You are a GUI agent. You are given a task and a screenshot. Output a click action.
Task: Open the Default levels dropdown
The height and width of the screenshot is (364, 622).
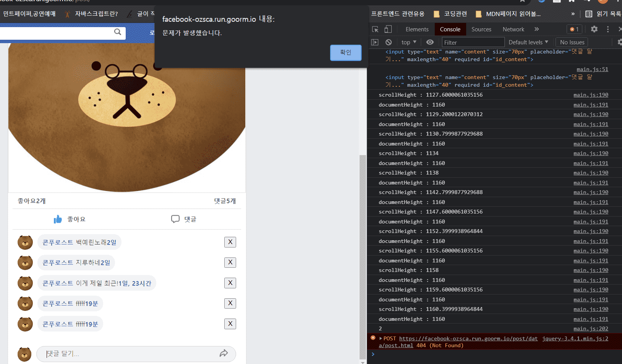click(528, 42)
